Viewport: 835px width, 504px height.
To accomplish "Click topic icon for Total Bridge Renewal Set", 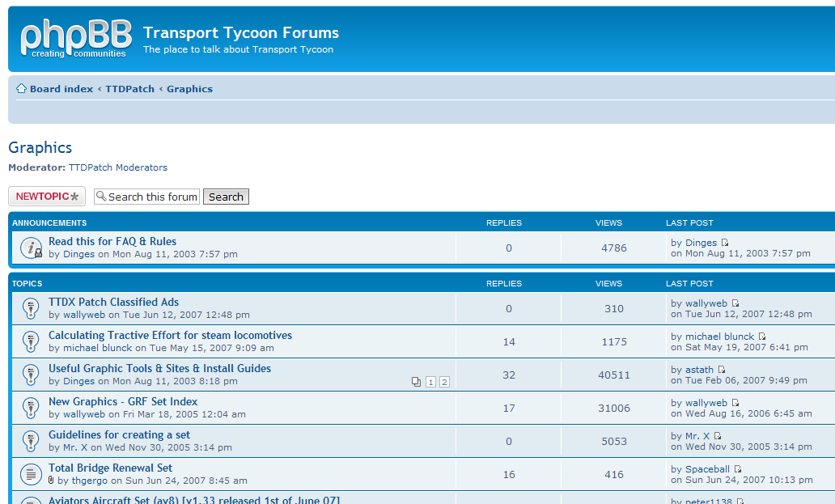I will coord(31,474).
